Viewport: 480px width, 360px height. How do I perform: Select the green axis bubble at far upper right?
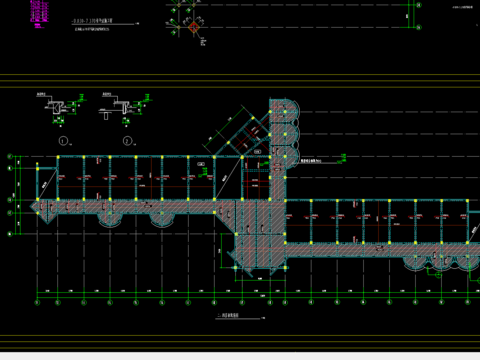pos(419,5)
